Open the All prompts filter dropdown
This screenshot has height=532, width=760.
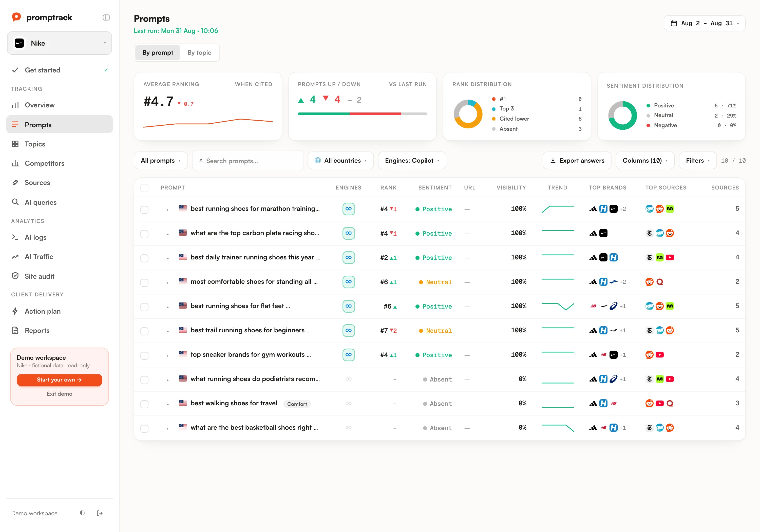pos(161,161)
